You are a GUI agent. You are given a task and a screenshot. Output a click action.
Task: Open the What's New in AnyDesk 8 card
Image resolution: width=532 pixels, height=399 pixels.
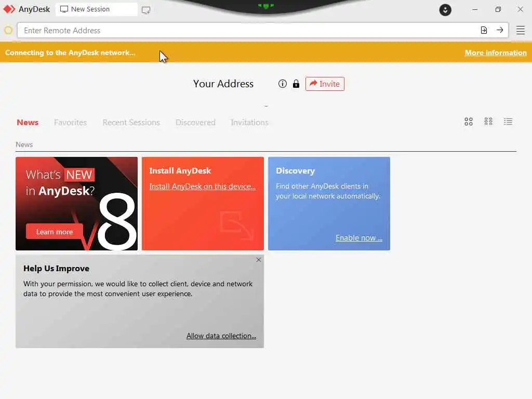(x=77, y=204)
